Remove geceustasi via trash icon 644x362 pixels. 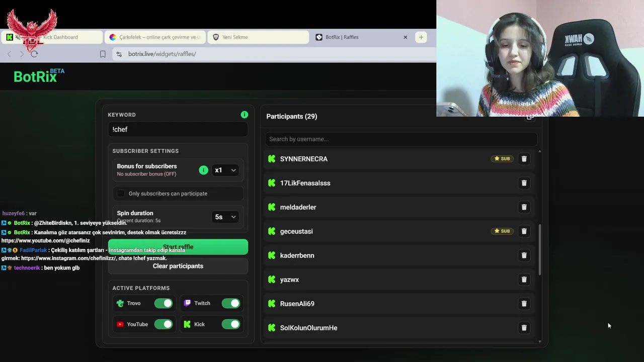(x=524, y=231)
